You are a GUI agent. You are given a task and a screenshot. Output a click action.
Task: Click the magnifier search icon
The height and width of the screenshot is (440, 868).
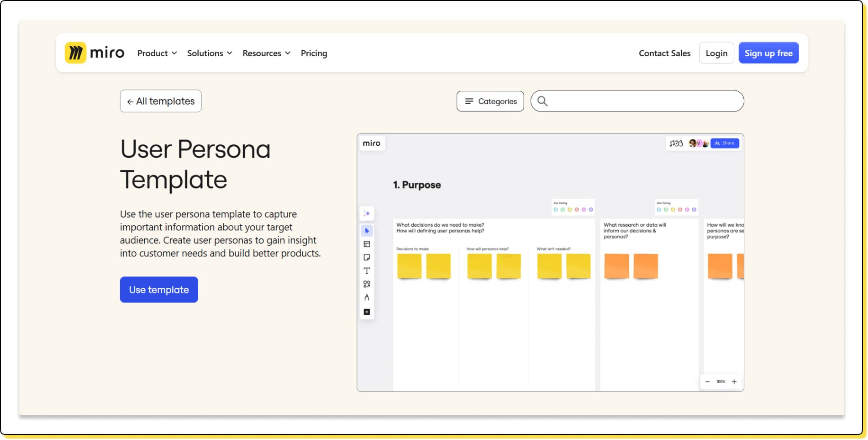click(542, 101)
